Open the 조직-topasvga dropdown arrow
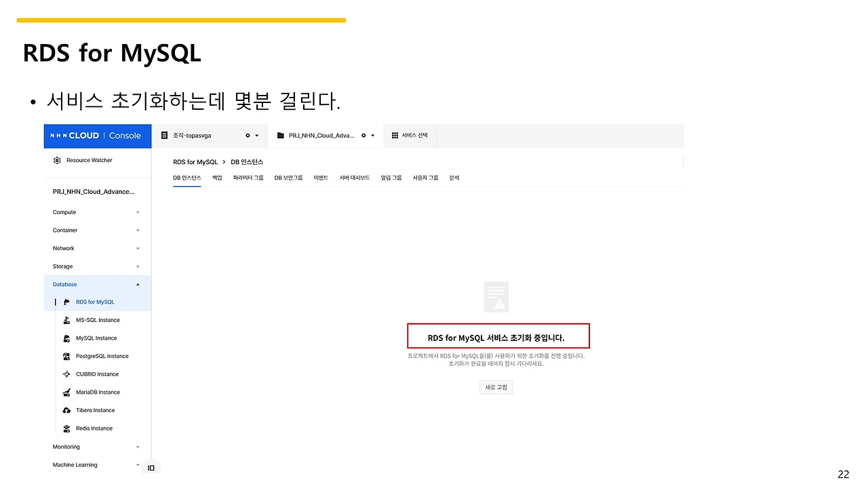The image size is (868, 488). point(256,135)
